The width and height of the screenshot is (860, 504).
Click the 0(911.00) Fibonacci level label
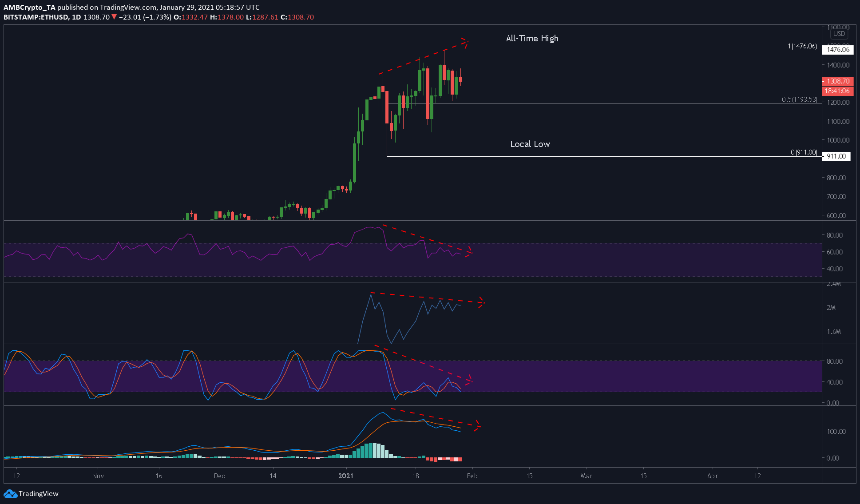click(x=804, y=152)
